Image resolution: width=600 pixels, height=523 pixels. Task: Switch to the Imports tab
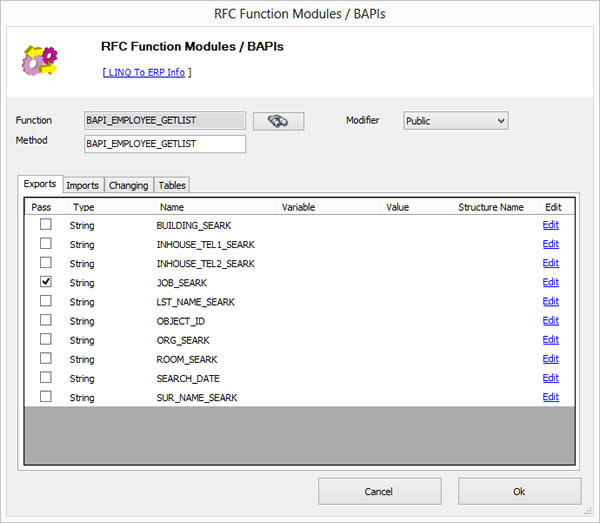(x=82, y=185)
